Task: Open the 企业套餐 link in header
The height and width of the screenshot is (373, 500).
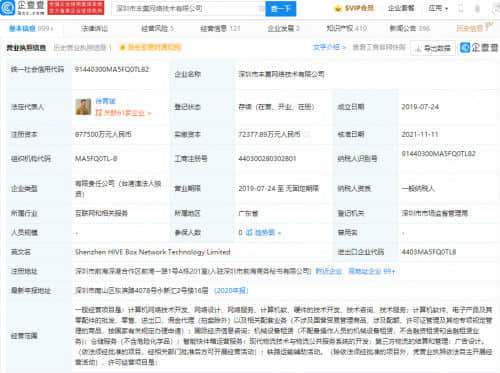Action: pyautogui.click(x=401, y=8)
